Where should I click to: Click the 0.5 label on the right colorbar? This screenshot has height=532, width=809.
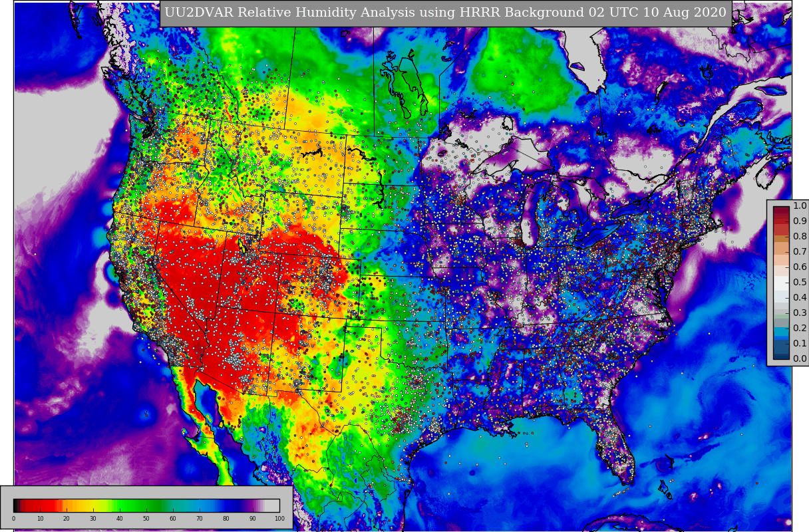(800, 283)
